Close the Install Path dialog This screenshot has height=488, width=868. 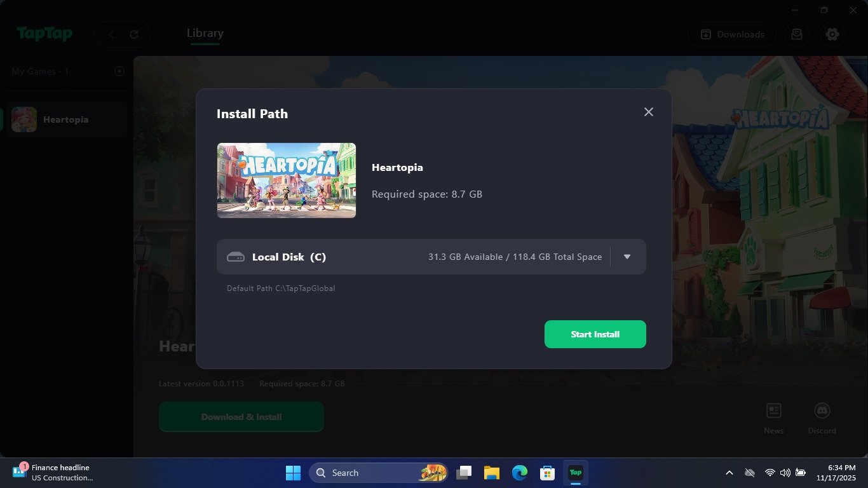[648, 112]
